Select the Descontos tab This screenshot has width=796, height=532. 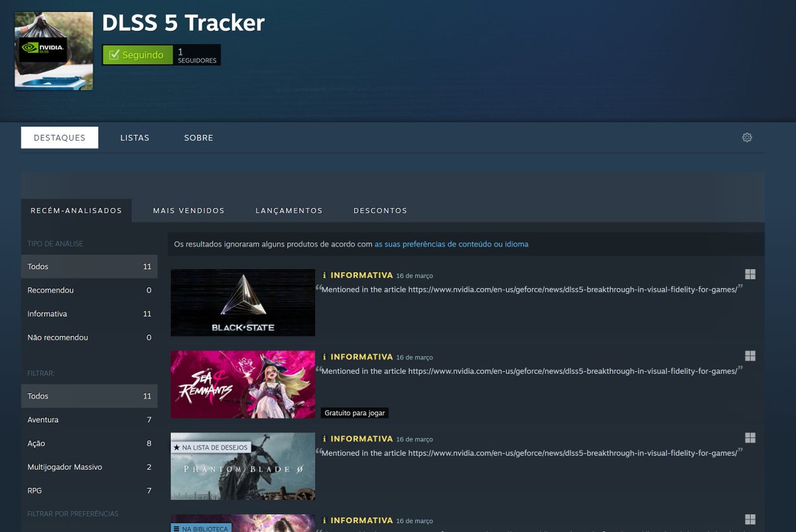(380, 210)
